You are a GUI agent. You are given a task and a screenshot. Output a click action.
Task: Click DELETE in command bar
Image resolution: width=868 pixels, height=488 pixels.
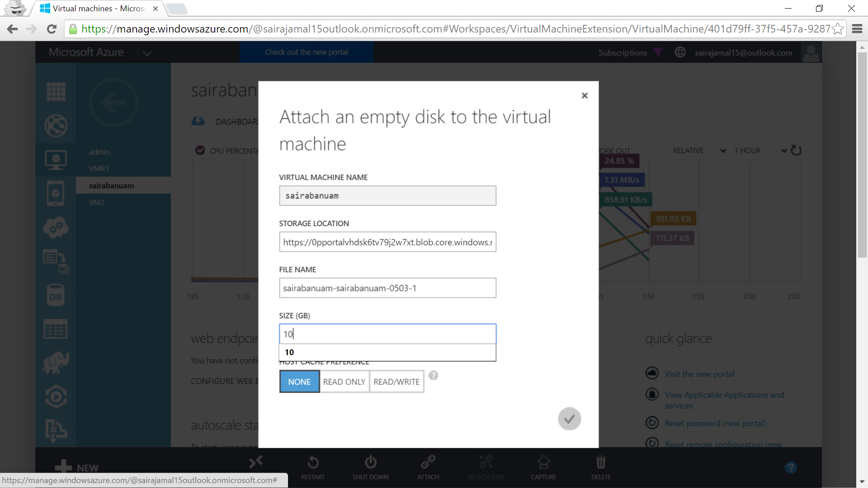click(x=601, y=468)
